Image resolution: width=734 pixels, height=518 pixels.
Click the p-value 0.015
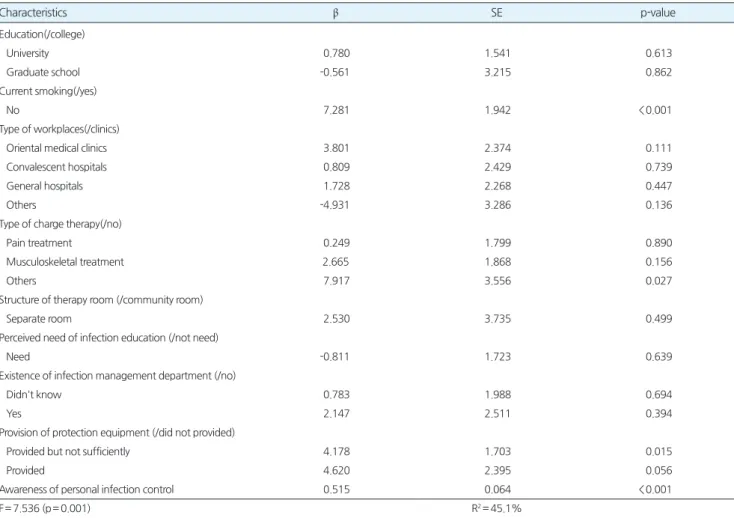click(659, 452)
